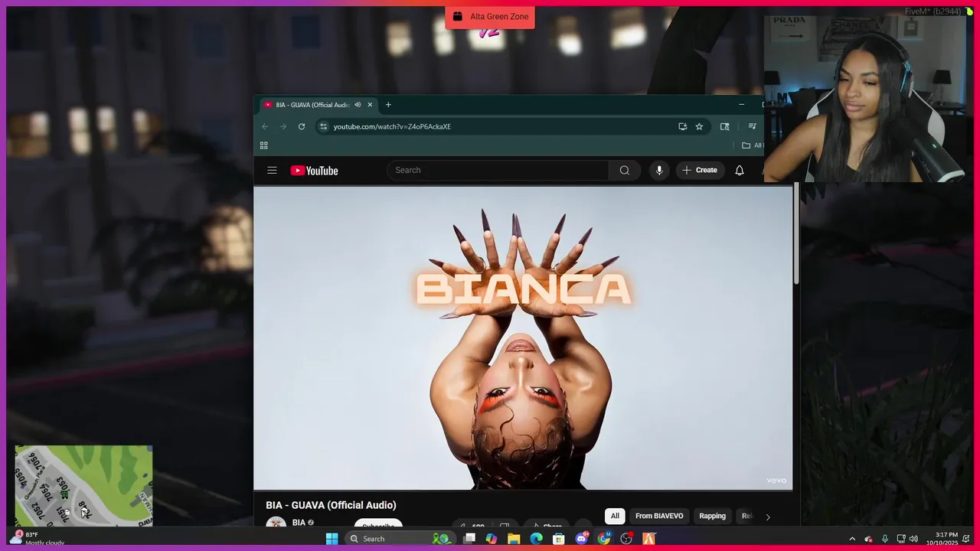Screen dimensions: 980x551
Task: Click the YouTube search magnifier button
Action: [625, 170]
